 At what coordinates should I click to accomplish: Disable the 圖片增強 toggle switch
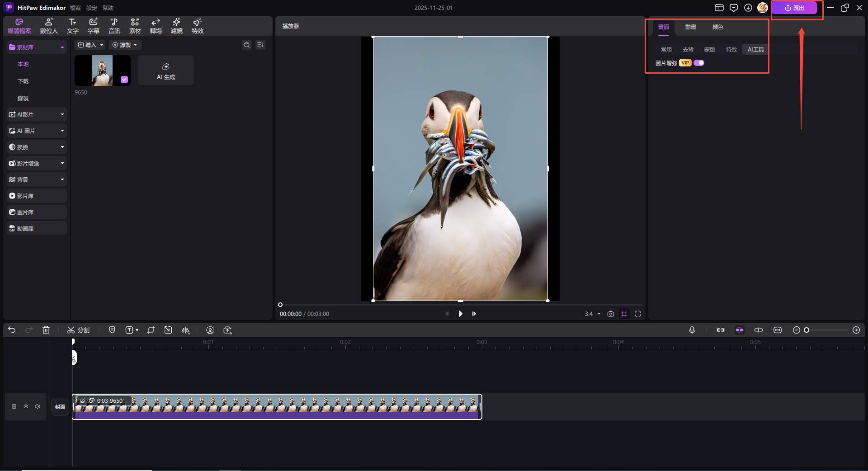coord(699,63)
